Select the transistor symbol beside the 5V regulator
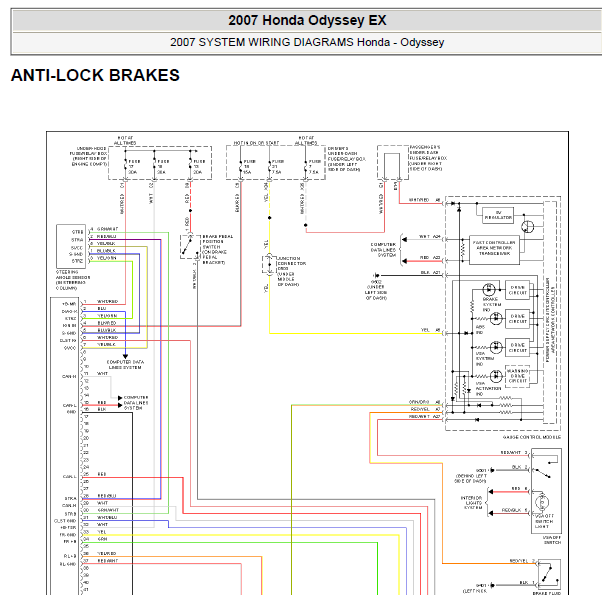The height and width of the screenshot is (595, 602). click(528, 226)
